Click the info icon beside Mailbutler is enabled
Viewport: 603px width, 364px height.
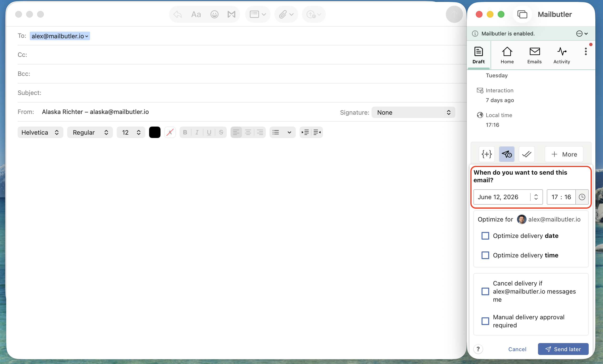coord(475,34)
